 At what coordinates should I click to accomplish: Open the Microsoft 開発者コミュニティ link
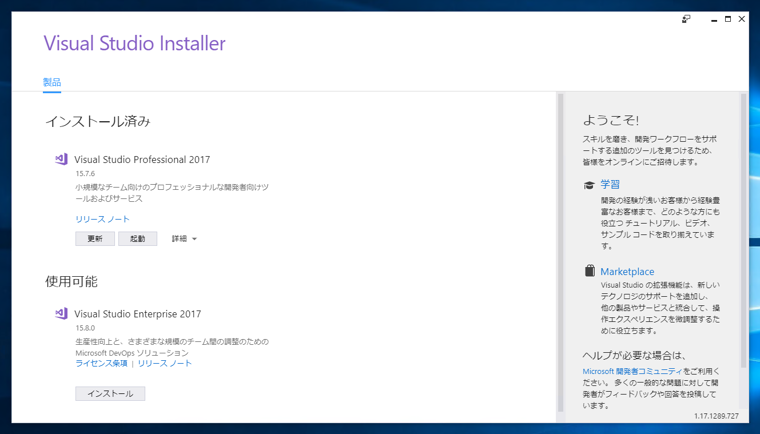[632, 371]
